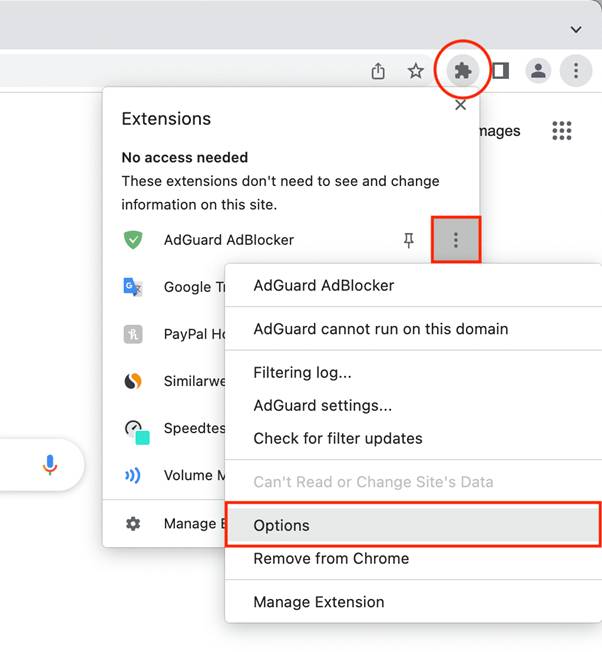Click the voice search microphone icon

tap(49, 465)
